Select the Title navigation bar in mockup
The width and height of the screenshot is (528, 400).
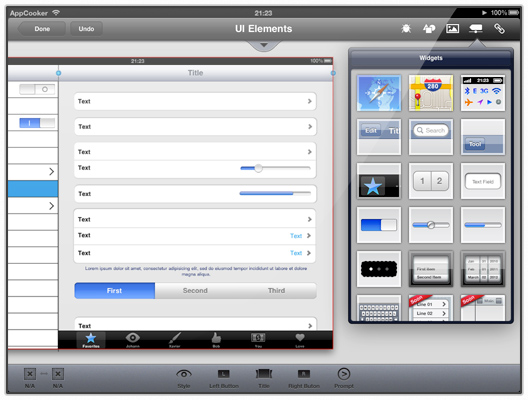(196, 73)
